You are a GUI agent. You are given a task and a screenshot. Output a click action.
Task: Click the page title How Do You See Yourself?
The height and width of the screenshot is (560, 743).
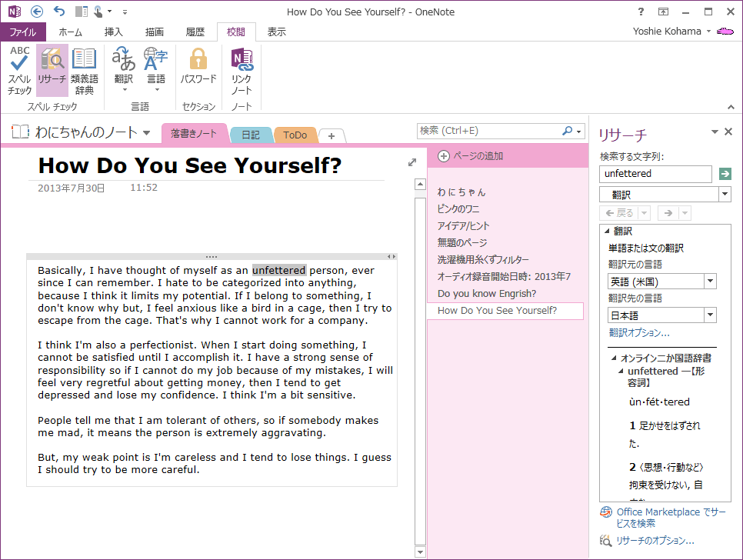click(189, 165)
